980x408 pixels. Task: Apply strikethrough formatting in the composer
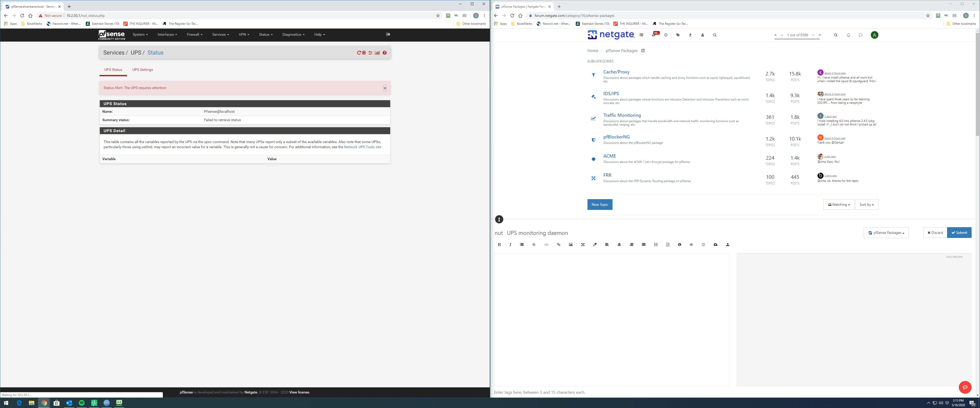[534, 245]
